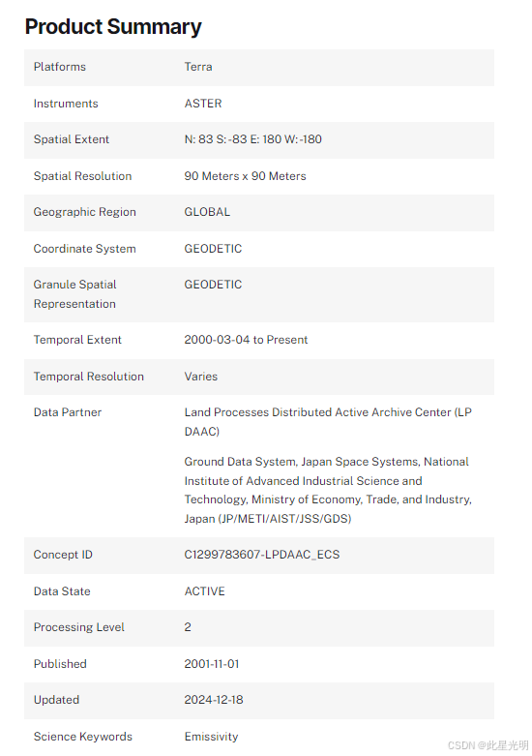This screenshot has height=756, width=532.
Task: Click the Coordinate System GEODETIC value
Action: 213,249
